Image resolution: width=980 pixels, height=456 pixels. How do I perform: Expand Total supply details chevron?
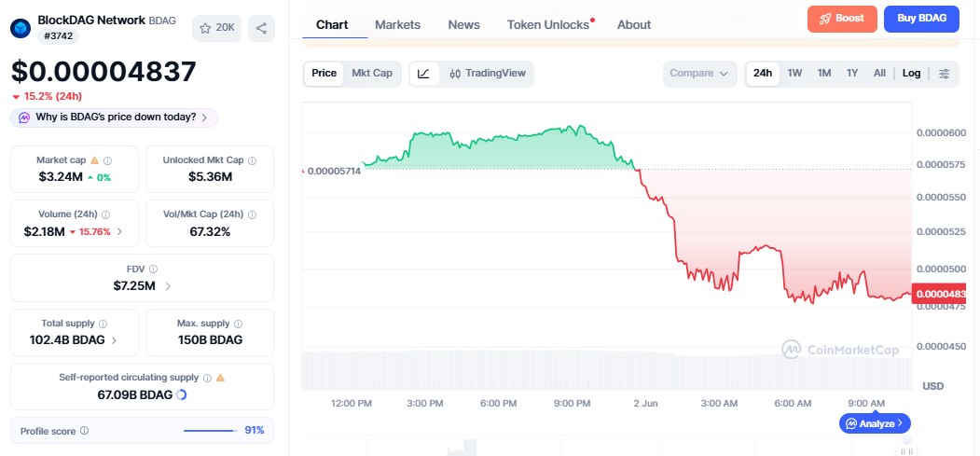pyautogui.click(x=114, y=340)
